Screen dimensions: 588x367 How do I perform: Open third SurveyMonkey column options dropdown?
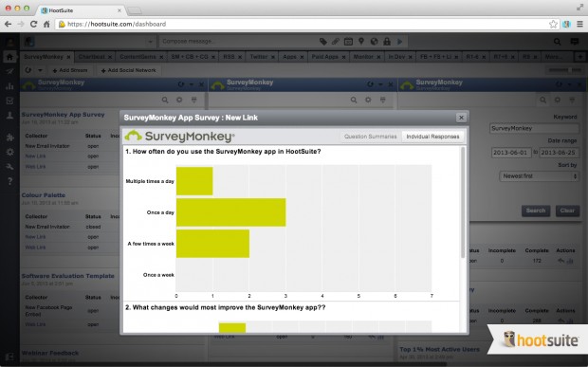coord(570,84)
